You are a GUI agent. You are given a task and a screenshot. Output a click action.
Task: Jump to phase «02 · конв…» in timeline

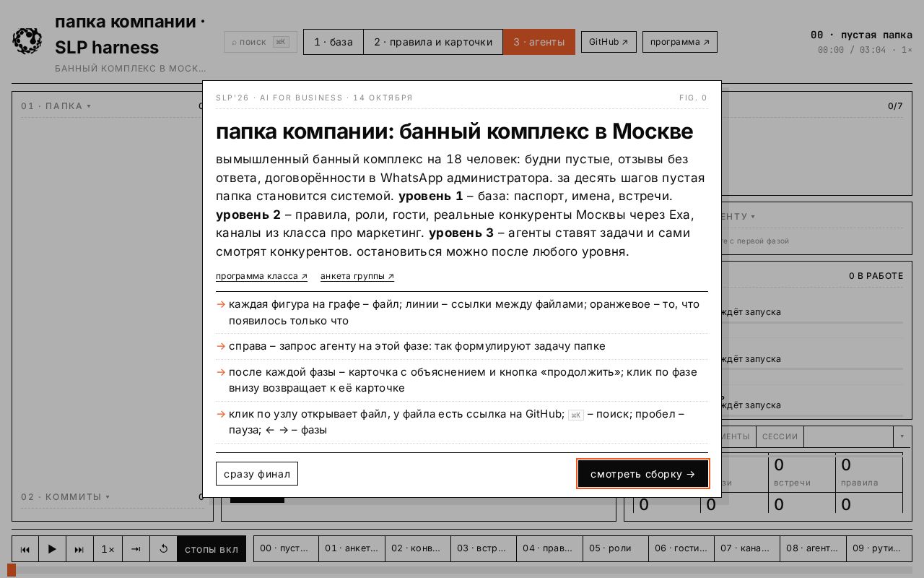click(418, 548)
